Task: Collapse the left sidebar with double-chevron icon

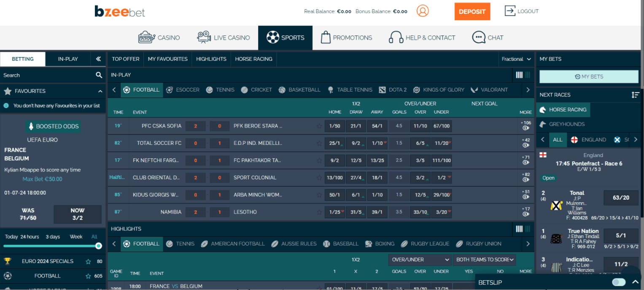Action: [98, 59]
